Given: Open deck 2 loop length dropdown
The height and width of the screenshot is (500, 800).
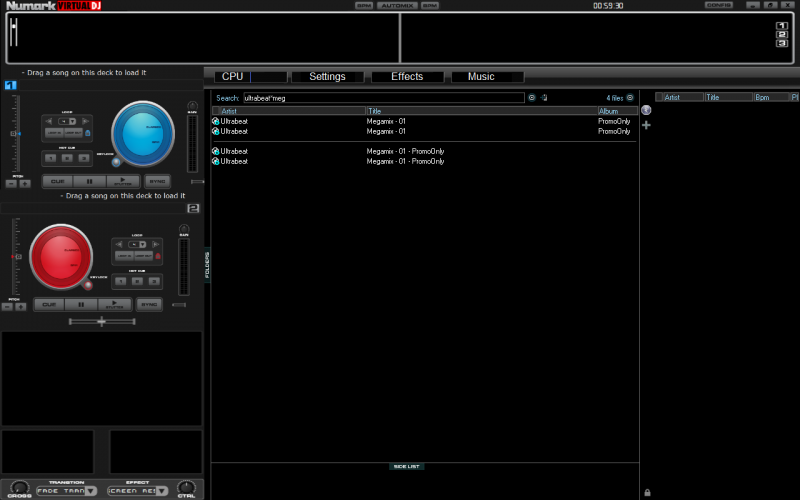Looking at the screenshot, I should [142, 244].
